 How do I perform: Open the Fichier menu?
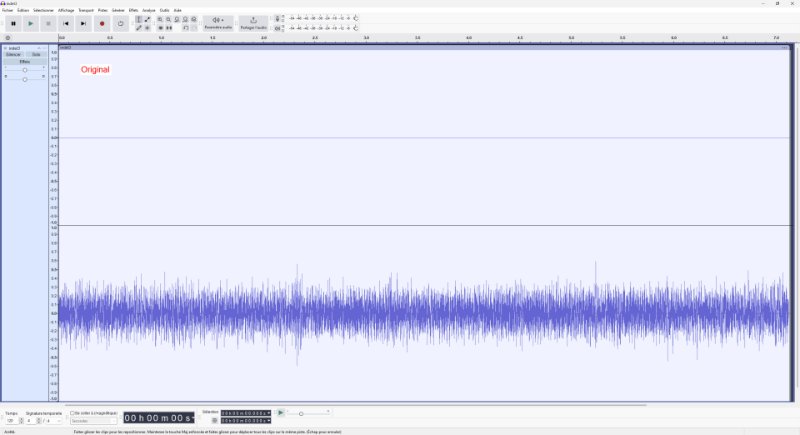(x=8, y=10)
